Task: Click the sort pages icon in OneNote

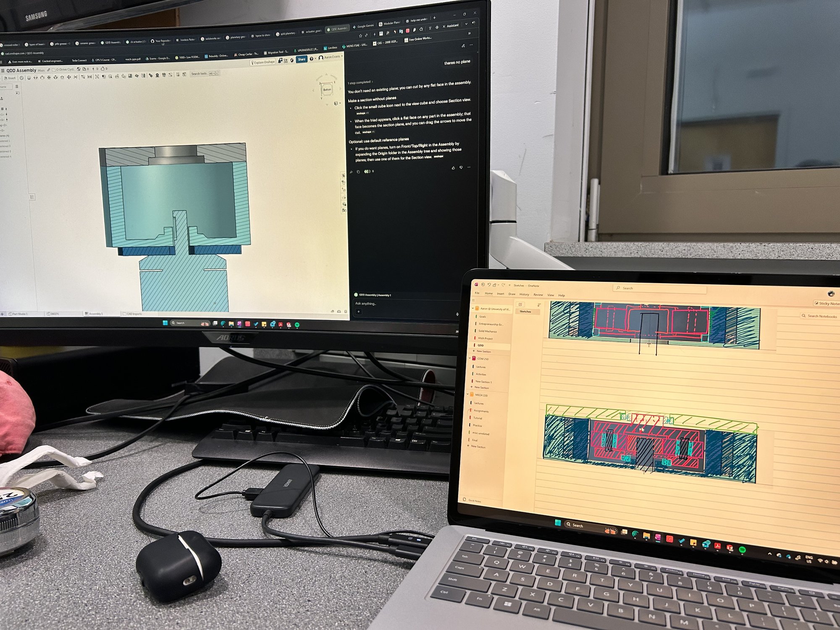Action: point(539,304)
